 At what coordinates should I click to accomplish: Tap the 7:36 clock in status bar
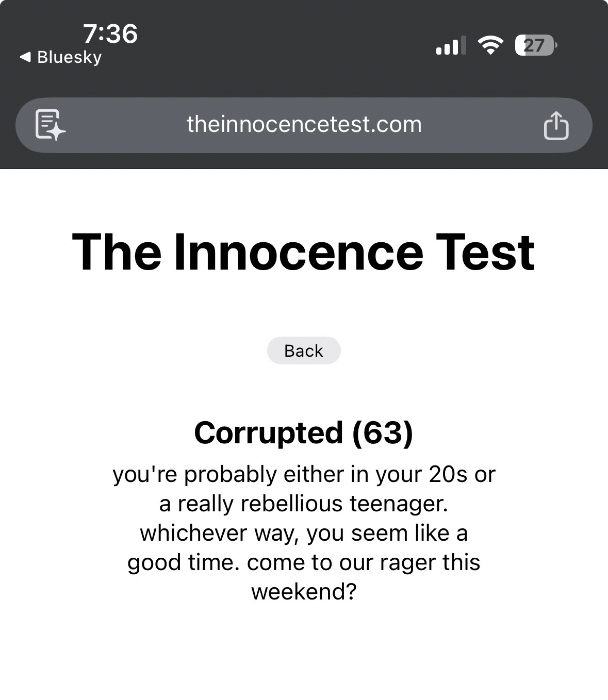pos(110,34)
